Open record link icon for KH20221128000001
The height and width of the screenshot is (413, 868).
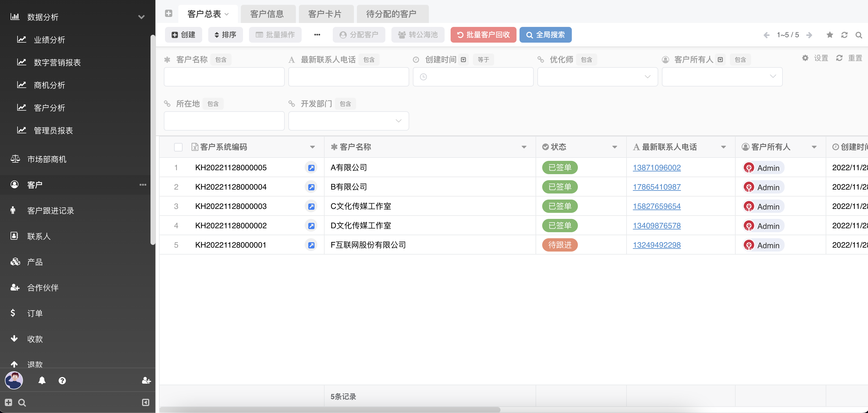point(311,245)
